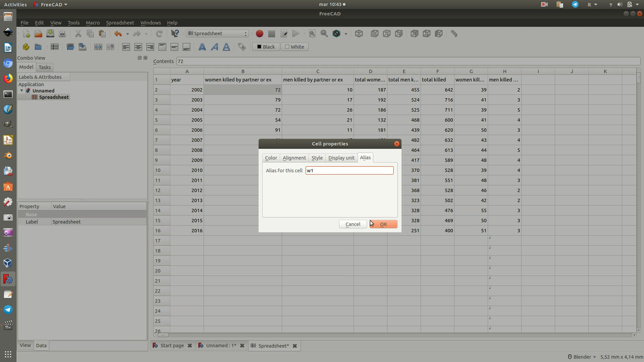
Task: Start macro recording with the red circle
Action: pyautogui.click(x=259, y=34)
